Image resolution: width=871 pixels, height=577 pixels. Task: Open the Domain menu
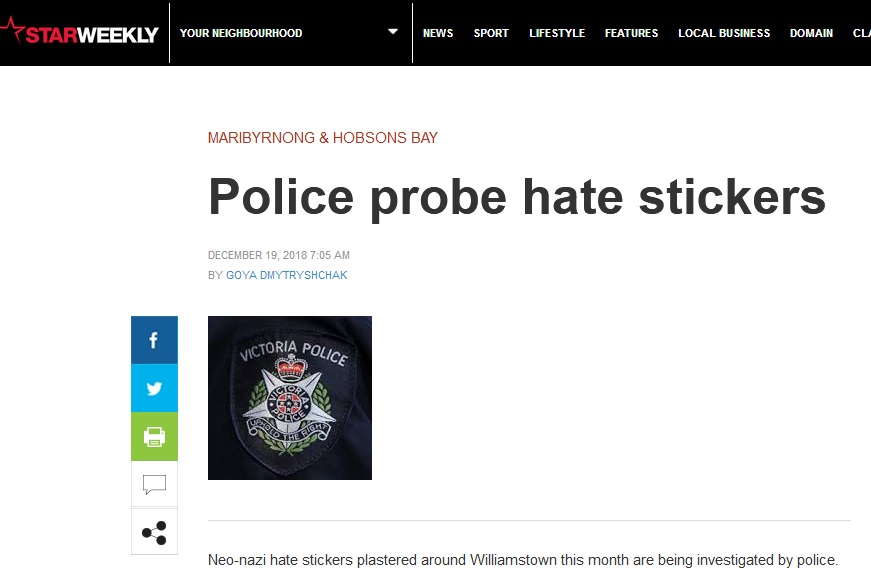[x=811, y=33]
